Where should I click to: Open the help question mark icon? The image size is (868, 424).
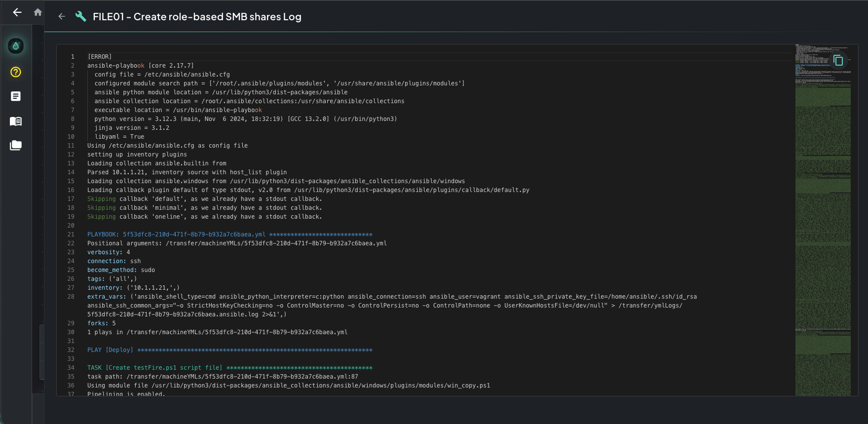pos(16,72)
